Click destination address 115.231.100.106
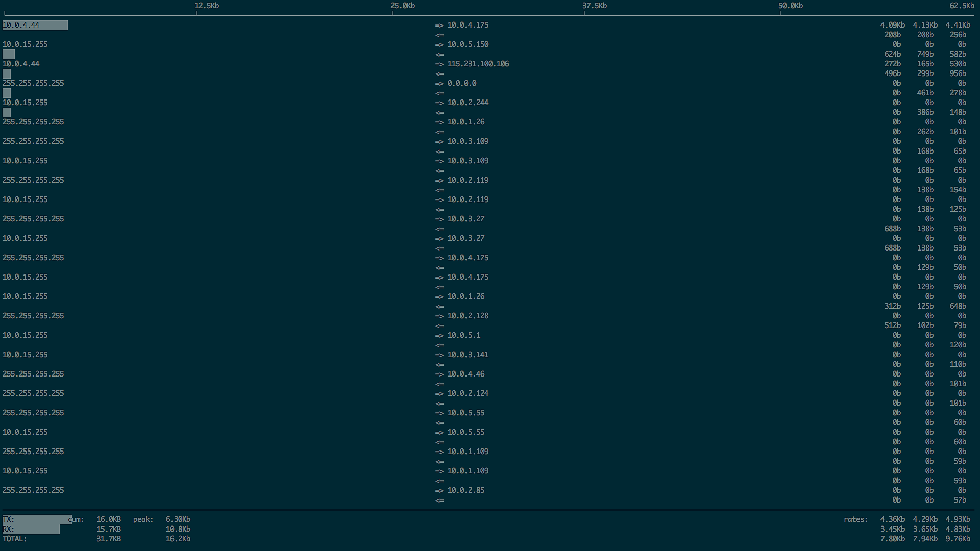Viewport: 980px width, 551px height. 478,64
